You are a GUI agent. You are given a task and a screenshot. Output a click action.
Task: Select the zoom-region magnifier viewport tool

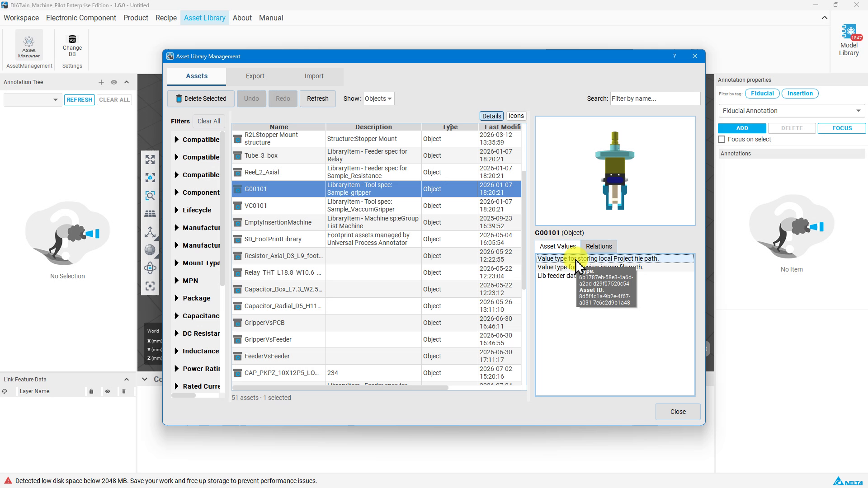point(150,196)
